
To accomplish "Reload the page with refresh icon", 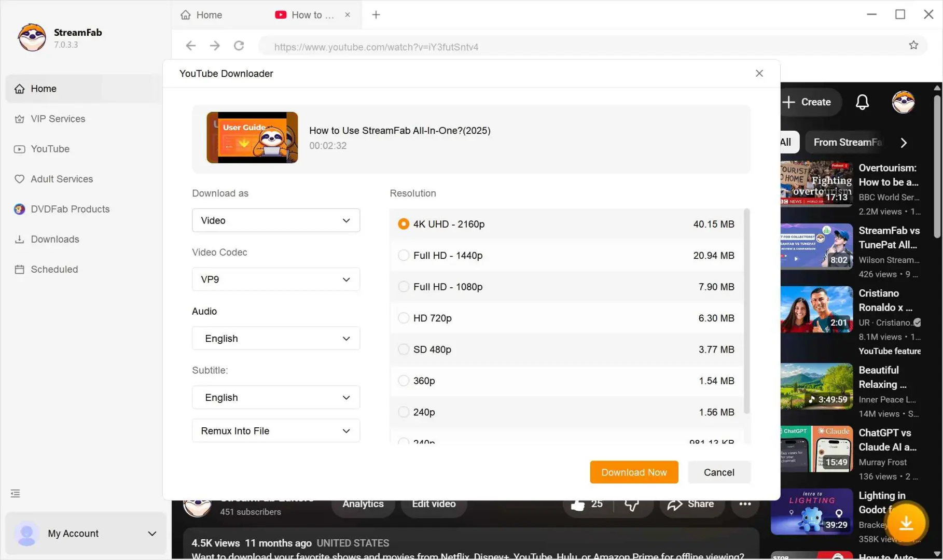I will click(x=239, y=46).
